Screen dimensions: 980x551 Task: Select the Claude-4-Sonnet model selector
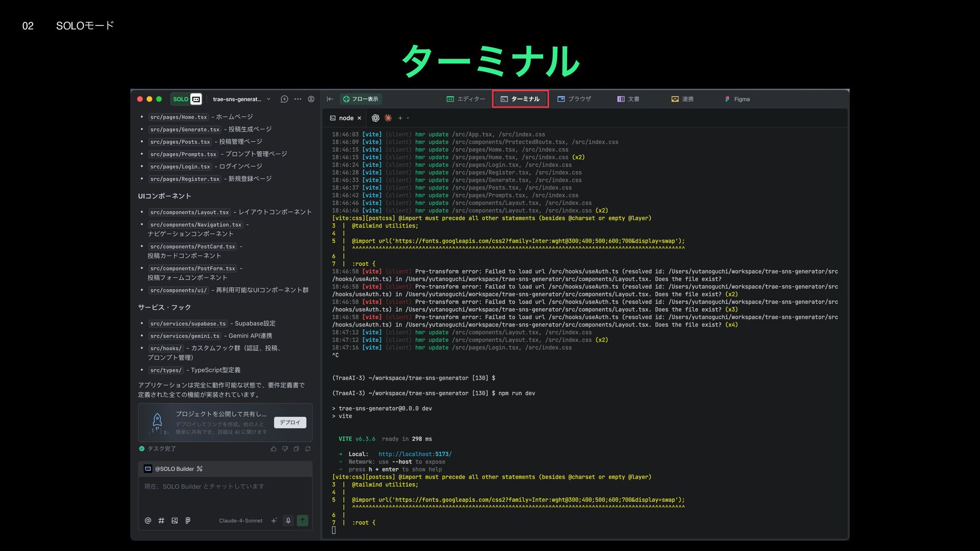240,521
